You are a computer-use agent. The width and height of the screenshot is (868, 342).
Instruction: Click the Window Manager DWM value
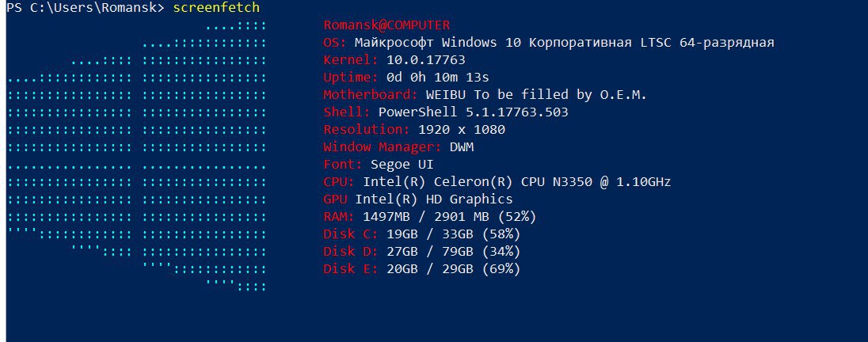coord(462,147)
